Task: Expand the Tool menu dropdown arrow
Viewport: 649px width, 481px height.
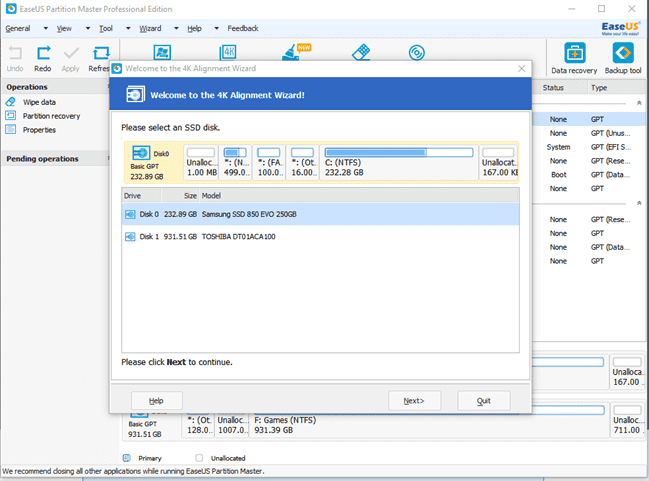Action: (128, 29)
